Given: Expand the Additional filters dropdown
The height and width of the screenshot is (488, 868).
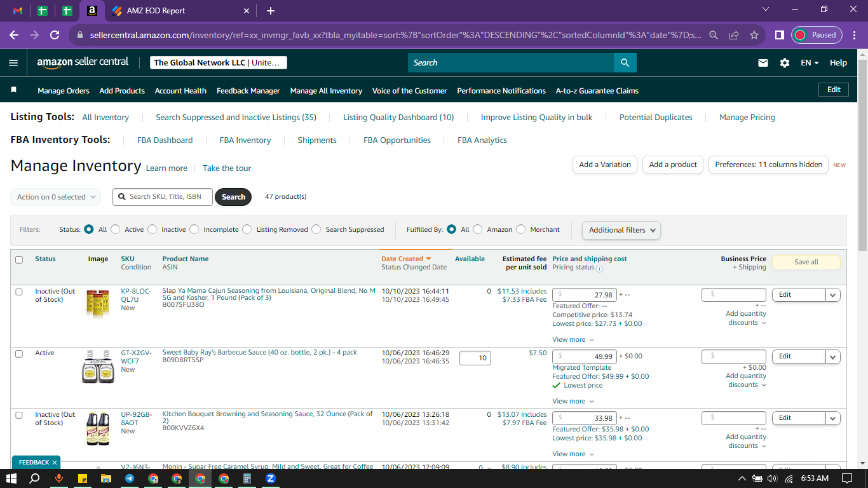Looking at the screenshot, I should [x=621, y=230].
